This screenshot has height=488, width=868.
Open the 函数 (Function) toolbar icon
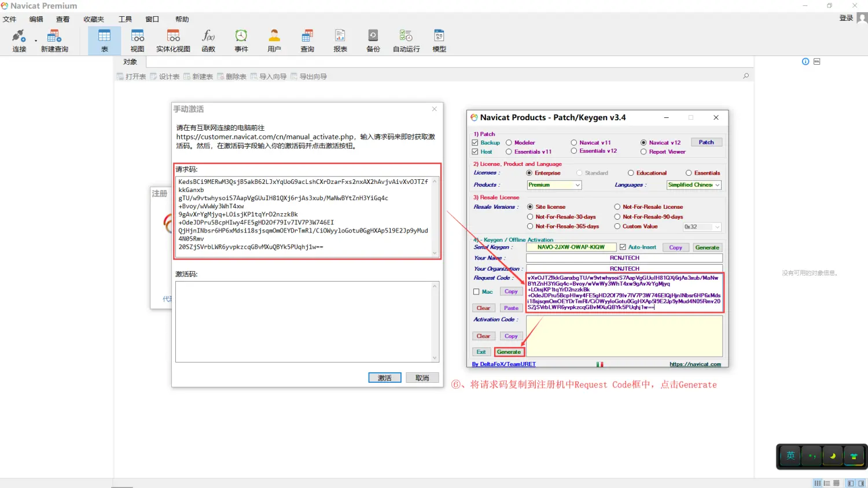click(x=208, y=40)
